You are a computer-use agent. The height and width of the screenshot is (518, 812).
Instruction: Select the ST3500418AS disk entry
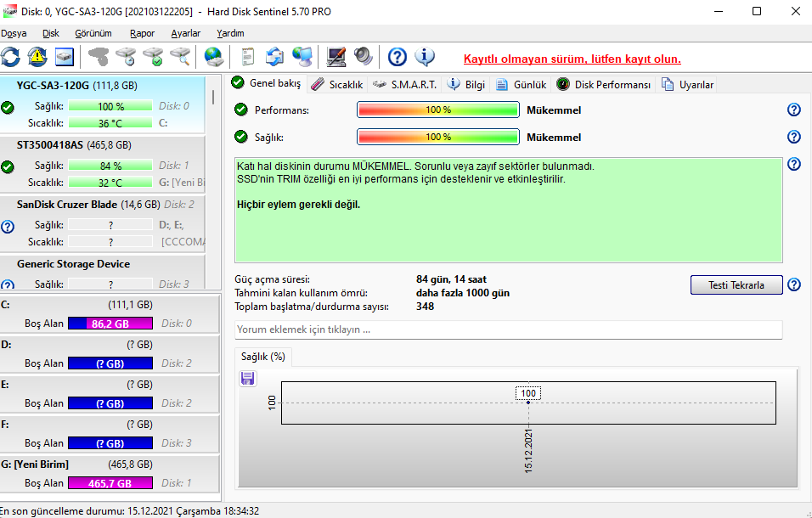103,164
